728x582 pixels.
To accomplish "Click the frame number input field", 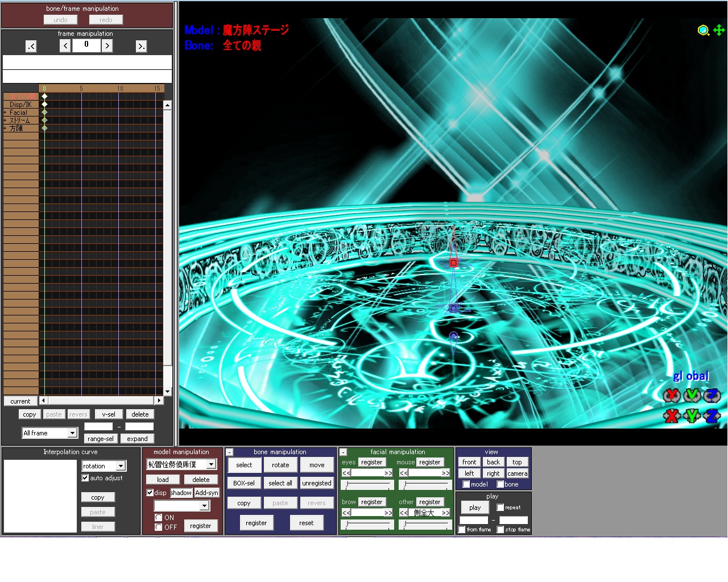I will click(x=86, y=45).
